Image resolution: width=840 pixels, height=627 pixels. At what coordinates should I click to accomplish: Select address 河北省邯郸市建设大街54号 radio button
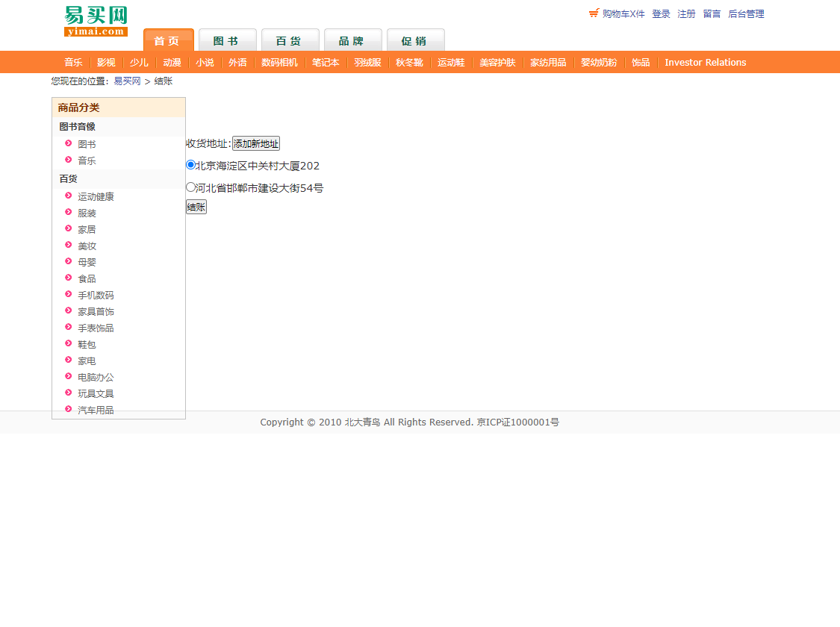pyautogui.click(x=190, y=187)
